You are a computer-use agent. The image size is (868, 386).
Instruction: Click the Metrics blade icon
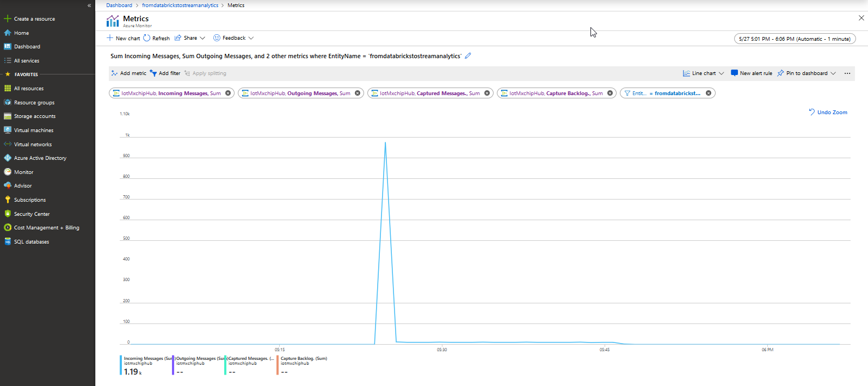(x=113, y=21)
